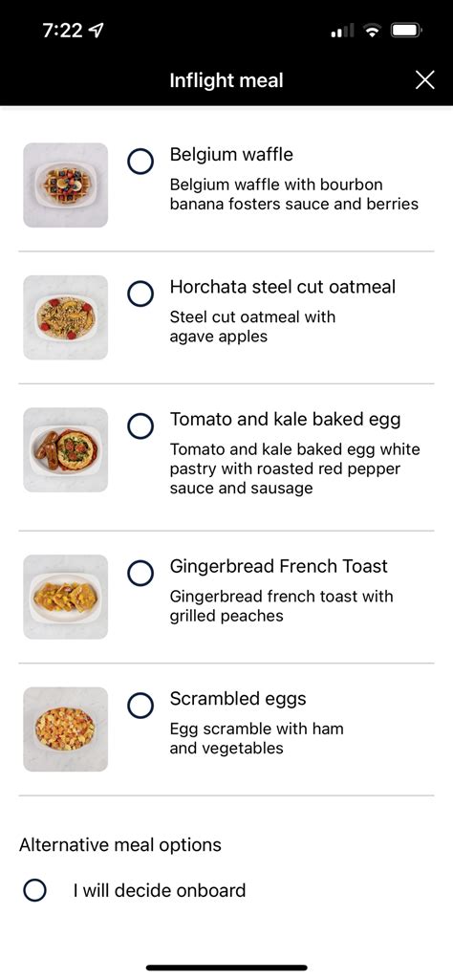Viewport: 453px width, 980px height.
Task: Tap the I will decide onboard label
Action: point(160,890)
